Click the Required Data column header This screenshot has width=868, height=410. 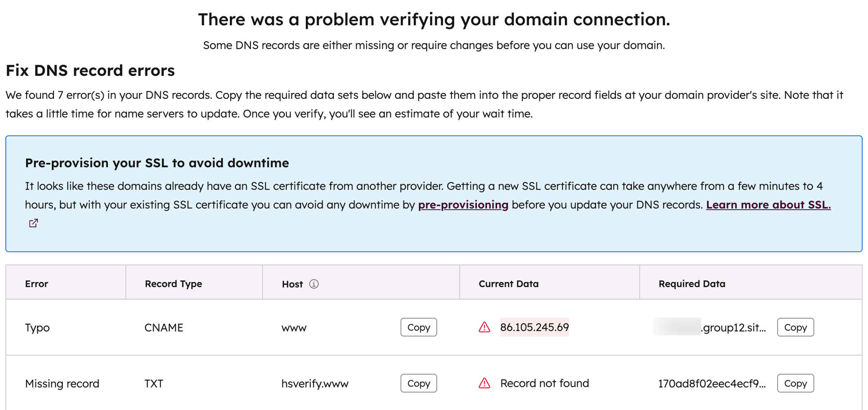[692, 284]
